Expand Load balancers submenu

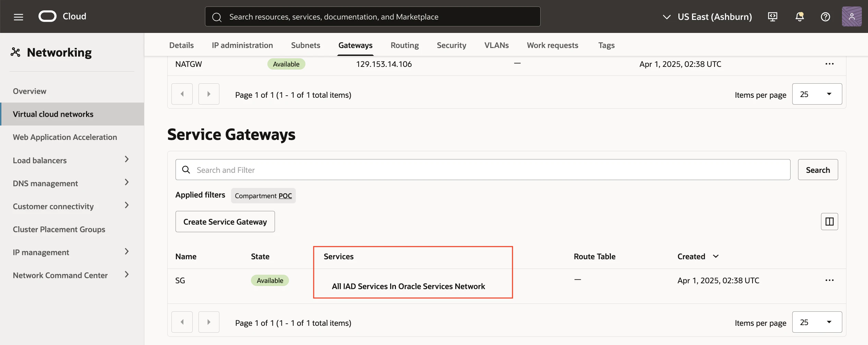[127, 159]
